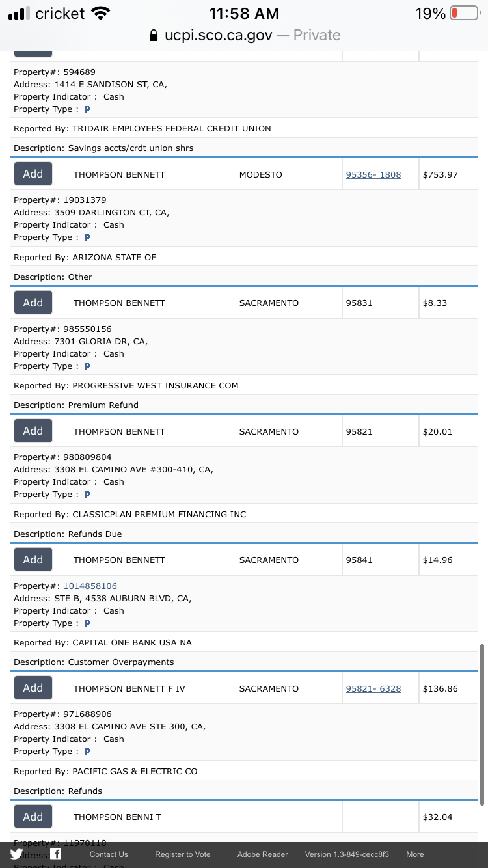Add the THOMPSON BENNETT $8.33 property
The image size is (488, 868).
point(33,303)
